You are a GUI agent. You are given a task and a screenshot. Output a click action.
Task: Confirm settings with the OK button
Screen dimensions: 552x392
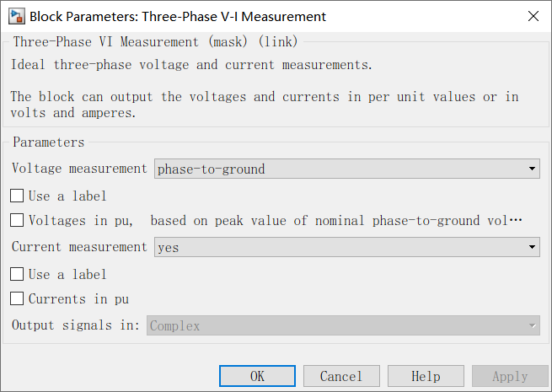[257, 376]
